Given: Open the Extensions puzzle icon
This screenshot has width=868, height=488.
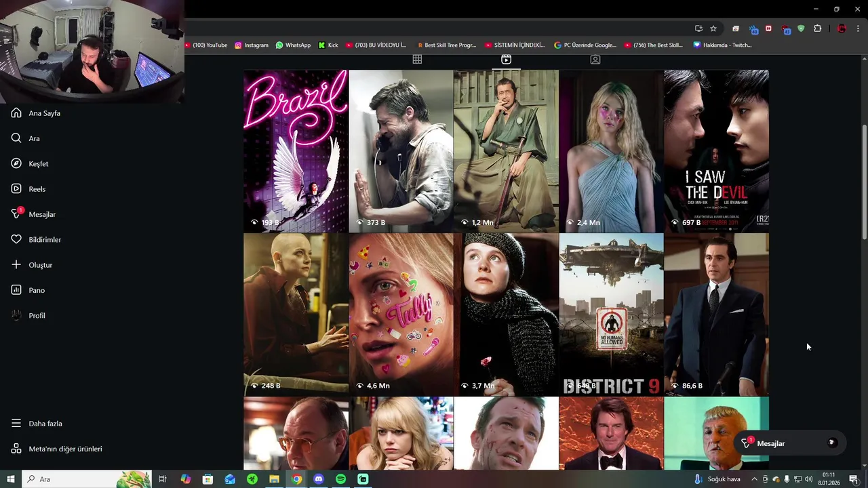Looking at the screenshot, I should click(x=817, y=28).
